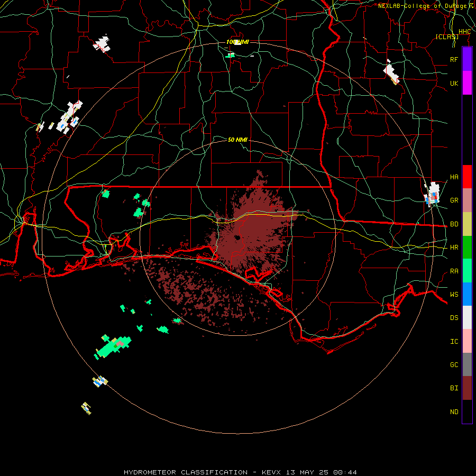This screenshot has width=476, height=476.
Task: Click the HA red legend swatch
Action: (x=467, y=177)
